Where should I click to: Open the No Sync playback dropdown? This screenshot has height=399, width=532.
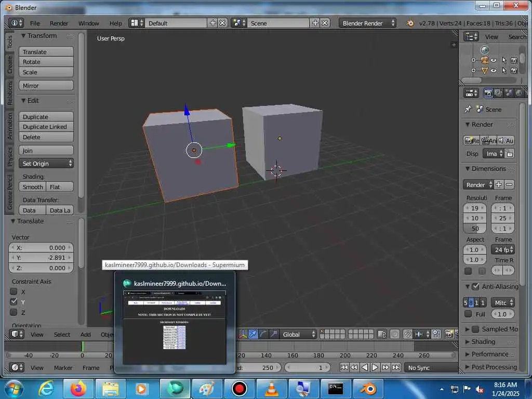[430, 367]
